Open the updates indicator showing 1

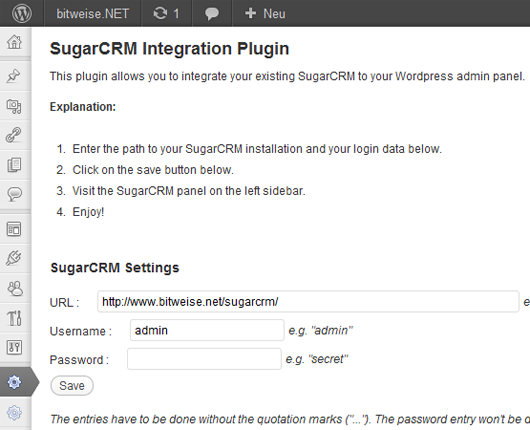click(x=166, y=14)
